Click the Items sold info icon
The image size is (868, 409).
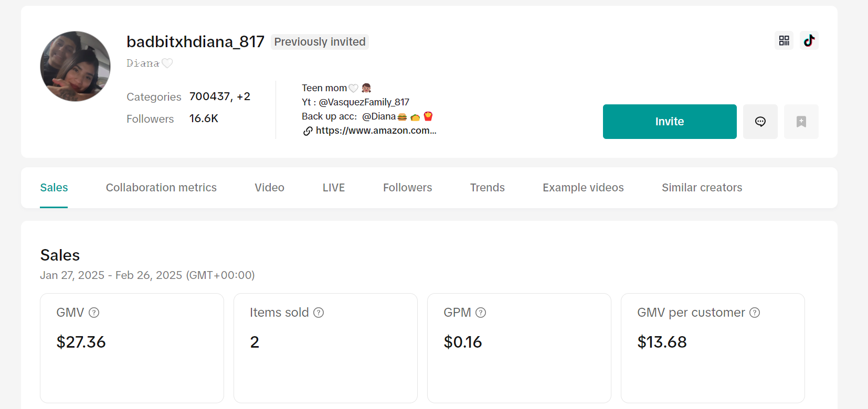pyautogui.click(x=319, y=313)
